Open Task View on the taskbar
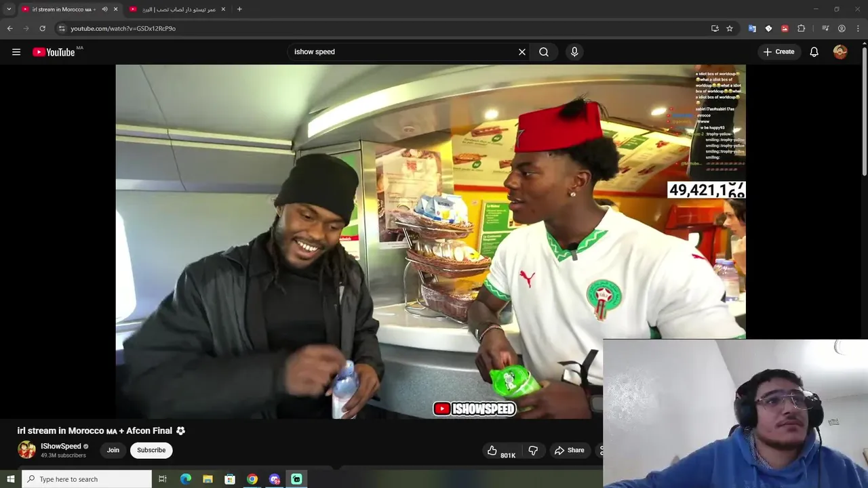Viewport: 868px width, 488px height. point(163,479)
